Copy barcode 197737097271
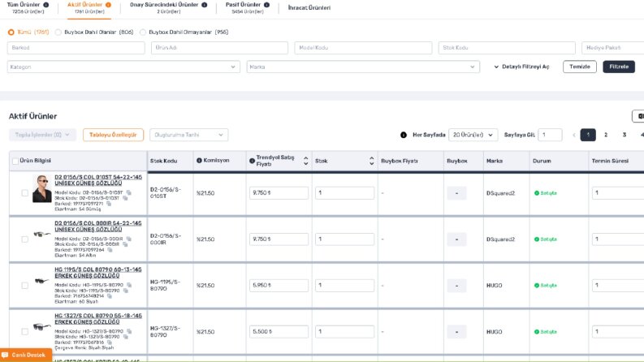 pyautogui.click(x=109, y=204)
